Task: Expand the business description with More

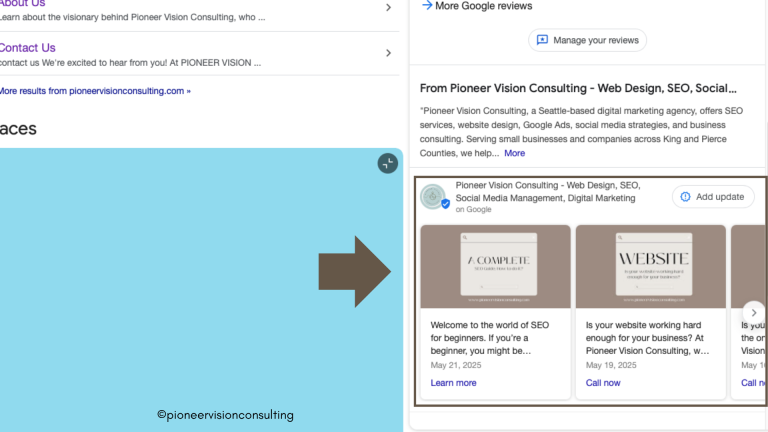Action: point(514,153)
